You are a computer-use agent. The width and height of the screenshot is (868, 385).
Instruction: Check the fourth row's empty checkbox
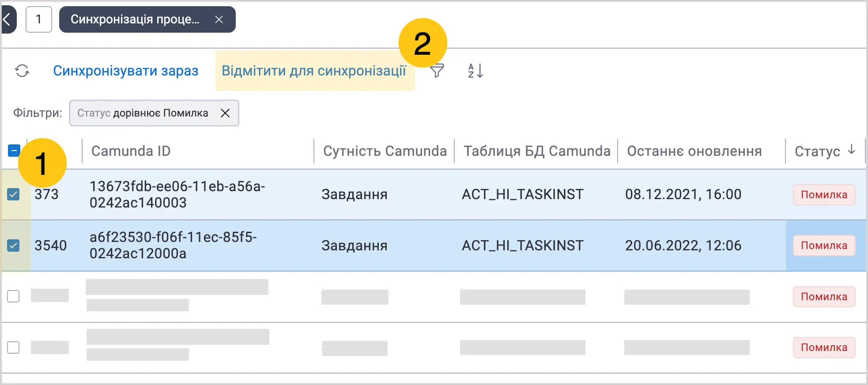click(14, 347)
